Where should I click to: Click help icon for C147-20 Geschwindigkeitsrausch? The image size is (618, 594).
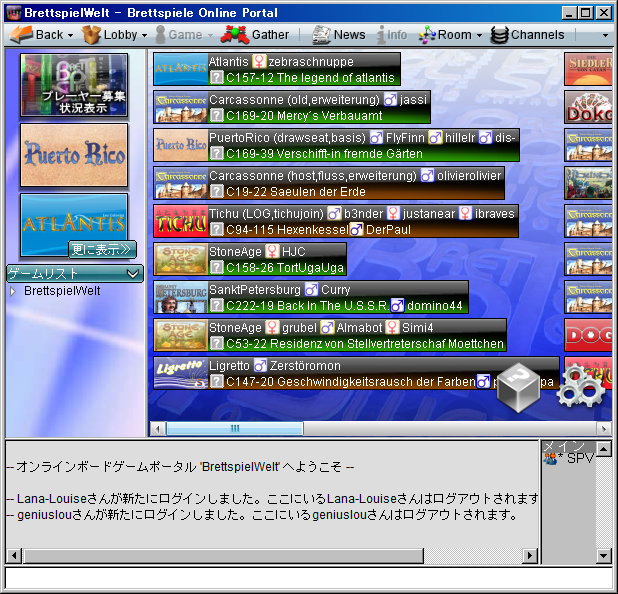[x=216, y=381]
